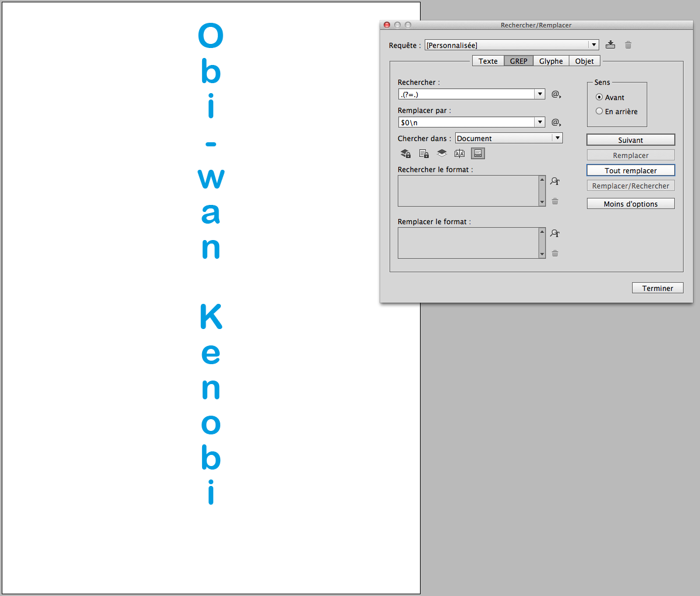Click the letter K in the document

click(211, 317)
